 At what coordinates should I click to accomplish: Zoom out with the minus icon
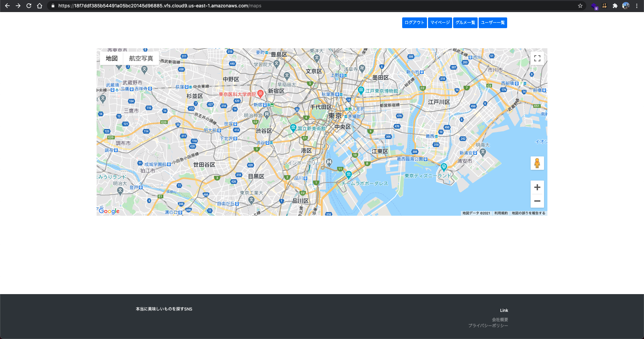coord(537,201)
